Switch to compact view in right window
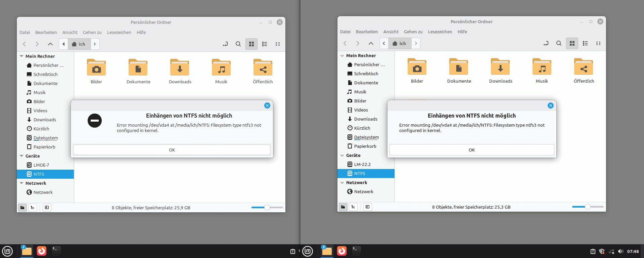Image resolution: width=644 pixels, height=258 pixels. [598, 43]
